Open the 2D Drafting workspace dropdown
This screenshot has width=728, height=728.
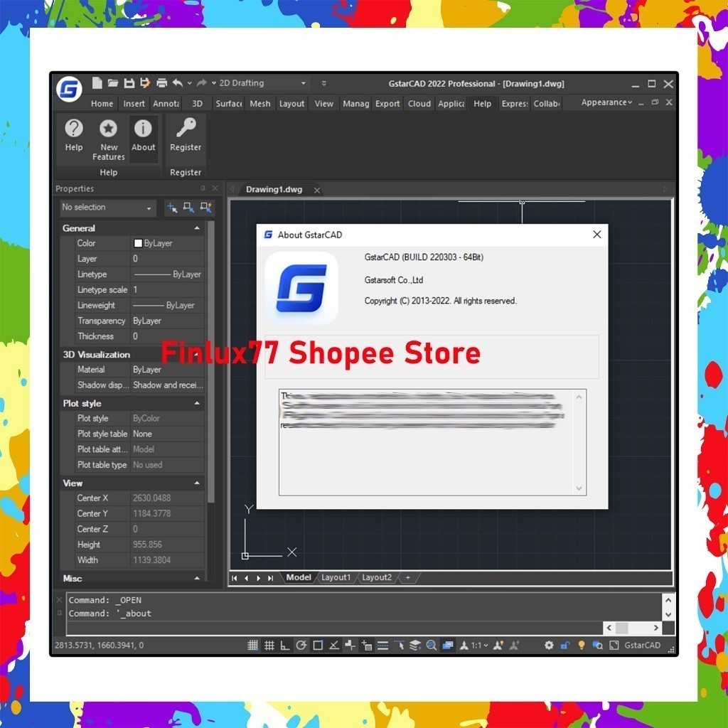(263, 83)
